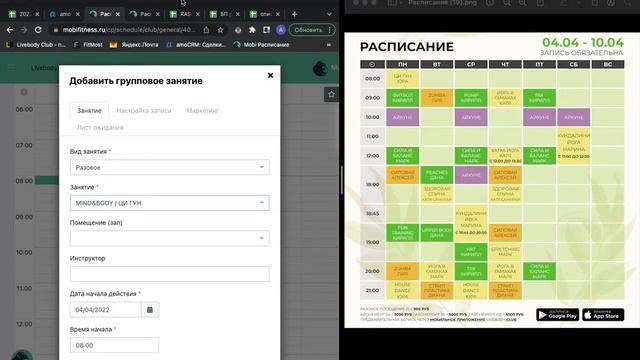
Task: Click the РАСПИСАНИЕ heading in image
Action: 407,47
